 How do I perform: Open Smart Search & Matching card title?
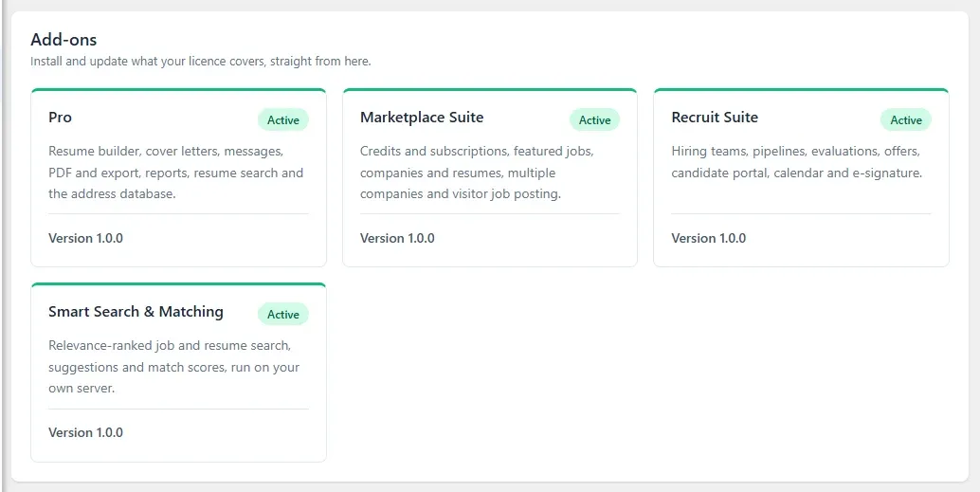[x=136, y=311]
